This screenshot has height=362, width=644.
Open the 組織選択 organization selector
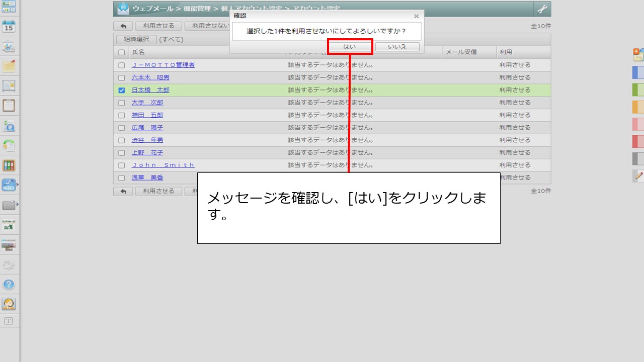(x=136, y=39)
